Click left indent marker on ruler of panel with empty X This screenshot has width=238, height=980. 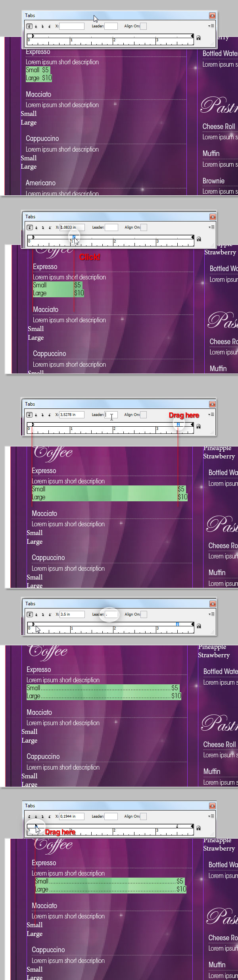coord(33,36)
